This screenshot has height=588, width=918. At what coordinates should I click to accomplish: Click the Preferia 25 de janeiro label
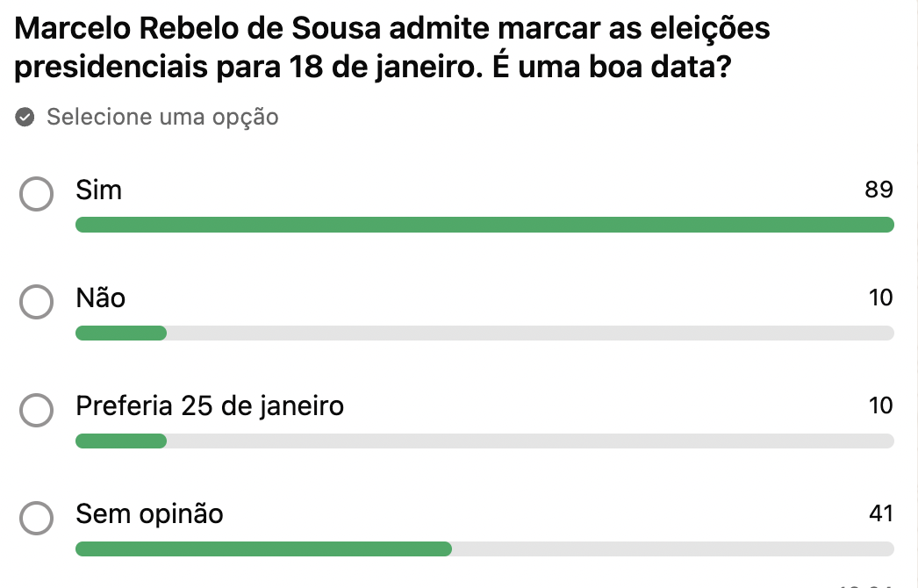210,406
